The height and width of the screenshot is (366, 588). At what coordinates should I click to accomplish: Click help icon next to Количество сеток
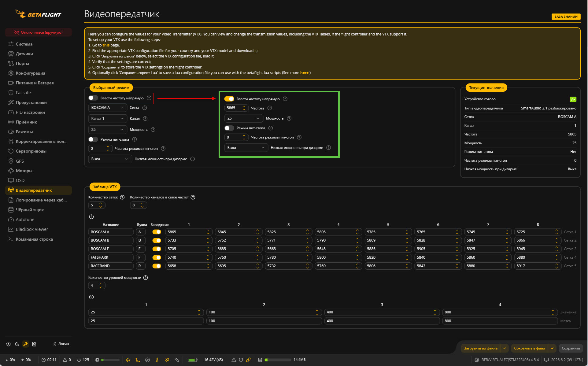(122, 197)
